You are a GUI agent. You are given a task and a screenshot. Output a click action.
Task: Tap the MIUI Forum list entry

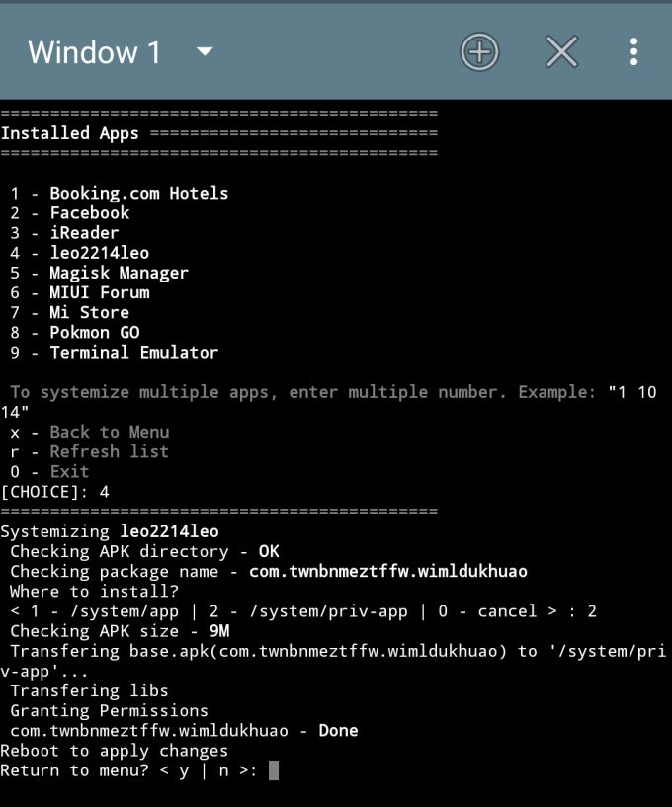pyautogui.click(x=80, y=292)
